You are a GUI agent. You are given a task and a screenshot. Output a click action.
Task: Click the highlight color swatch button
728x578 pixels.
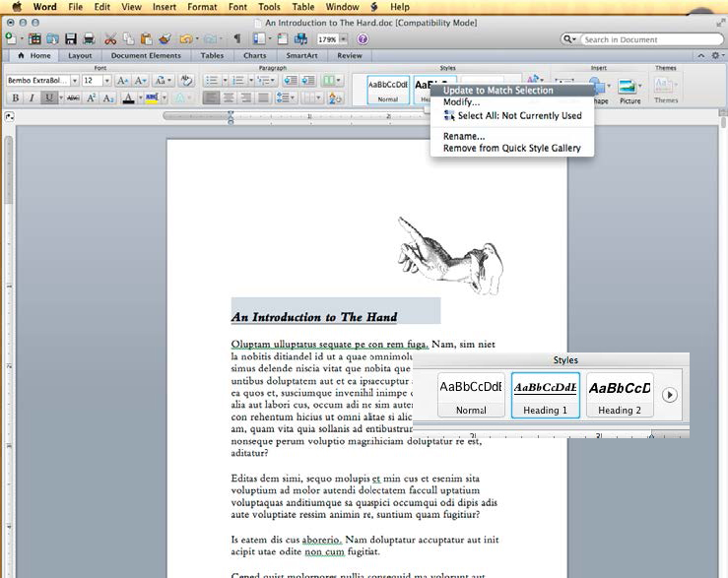151,97
